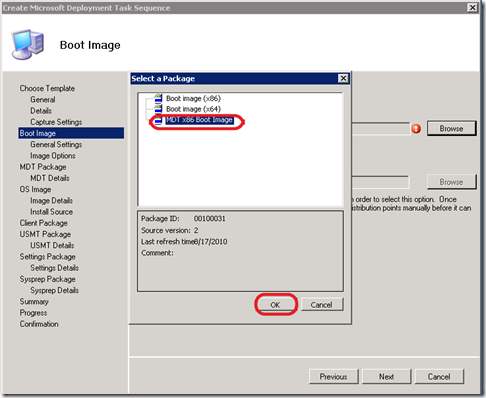Click the Package ID value 00100031

[210, 219]
